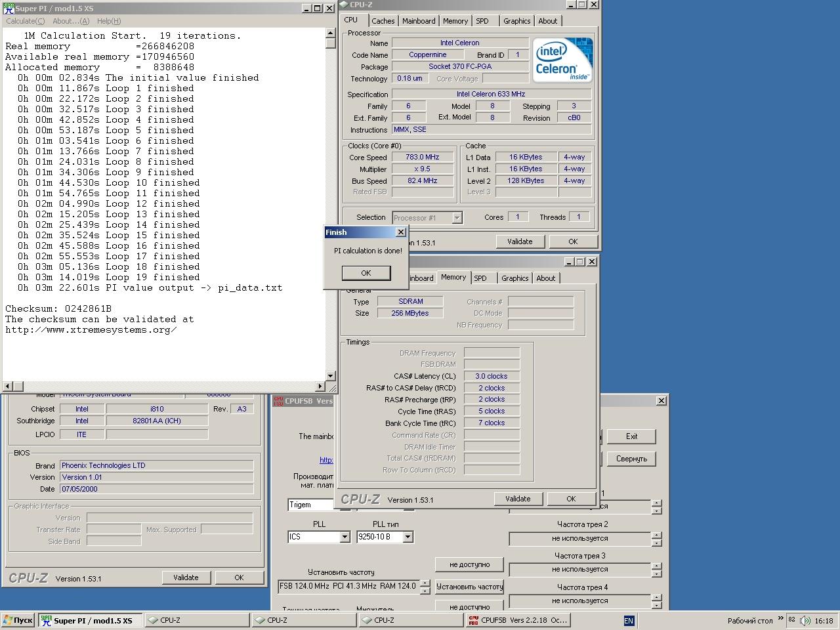Viewport: 840px width, 630px height.
Task: Open the PLL ICS dropdown
Action: pyautogui.click(x=345, y=537)
